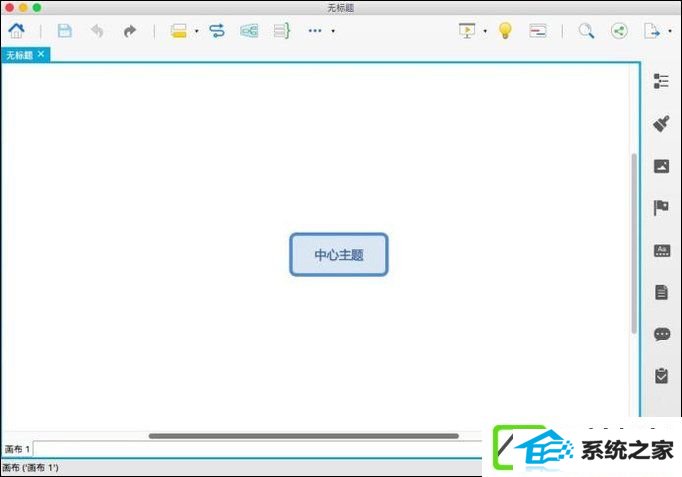Screen dimensions: 682x477
Task: Go to the Home dashboard icon
Action: (17, 30)
